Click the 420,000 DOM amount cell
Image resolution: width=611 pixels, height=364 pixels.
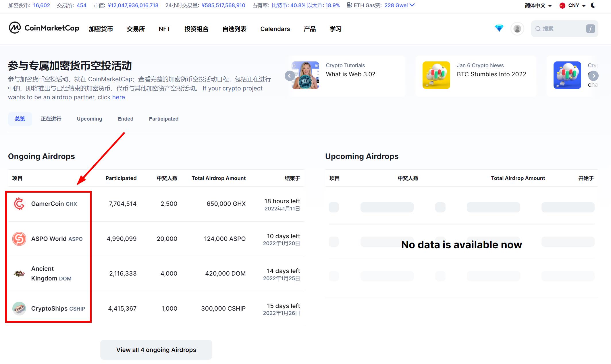[x=225, y=274]
